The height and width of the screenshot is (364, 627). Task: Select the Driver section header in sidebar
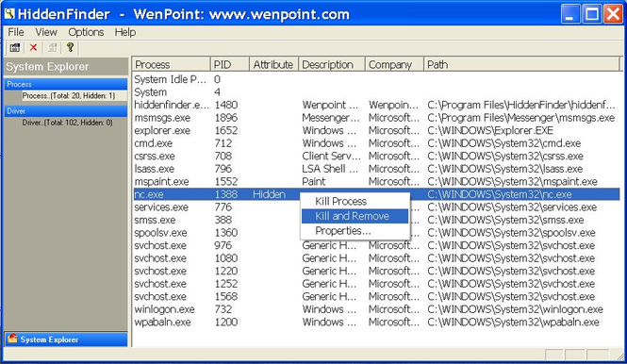66,110
